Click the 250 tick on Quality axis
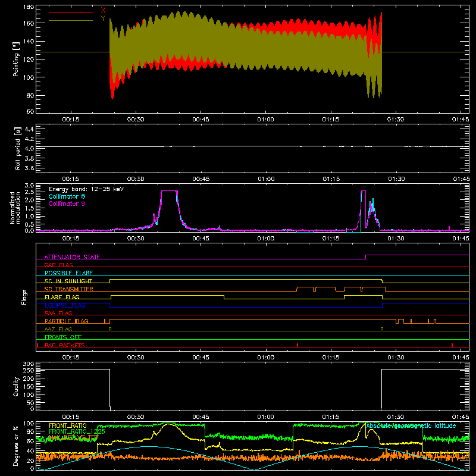 [28, 370]
